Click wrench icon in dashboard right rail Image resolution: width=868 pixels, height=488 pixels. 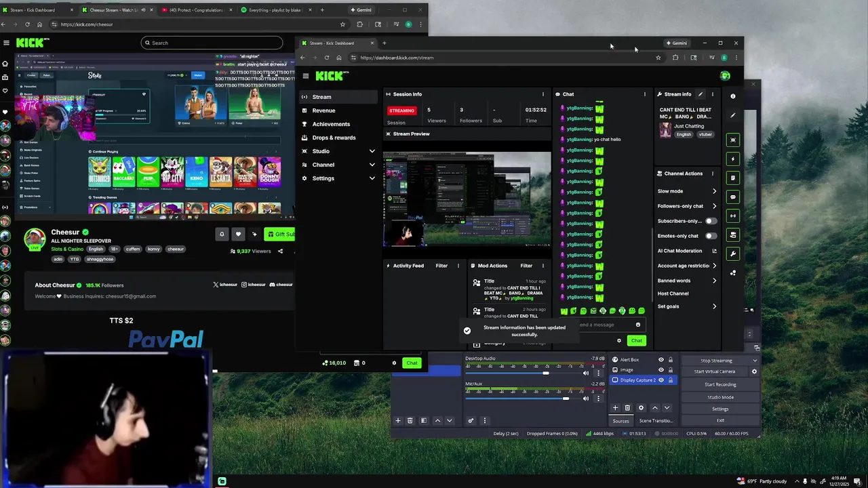[733, 253]
